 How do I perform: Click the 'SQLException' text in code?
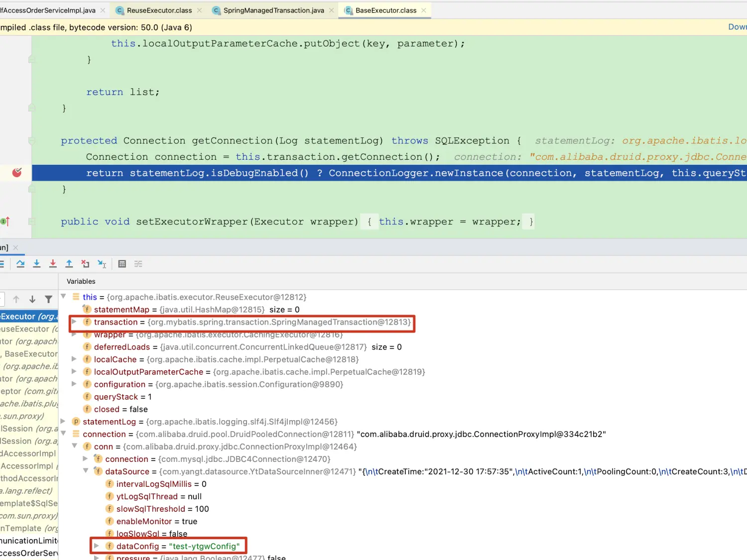coord(472,141)
